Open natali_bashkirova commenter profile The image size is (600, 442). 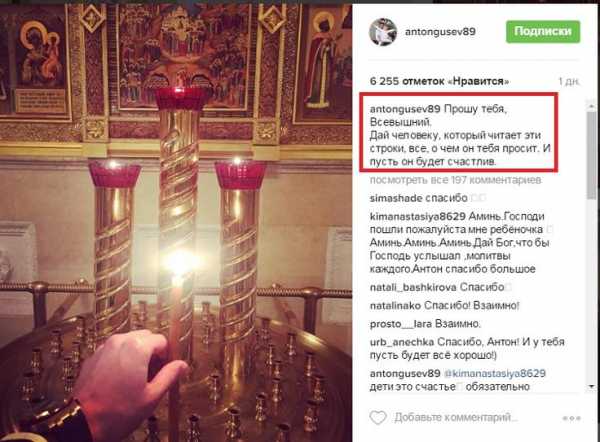[413, 287]
